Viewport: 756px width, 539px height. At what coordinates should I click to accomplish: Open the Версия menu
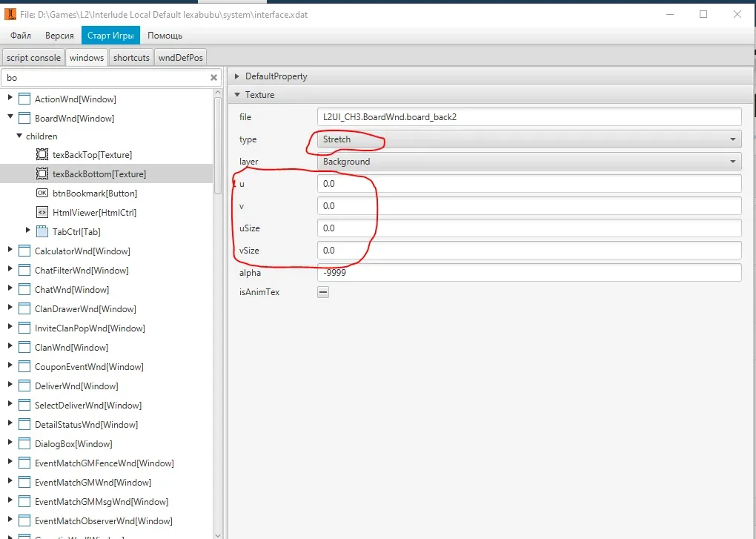pos(59,36)
